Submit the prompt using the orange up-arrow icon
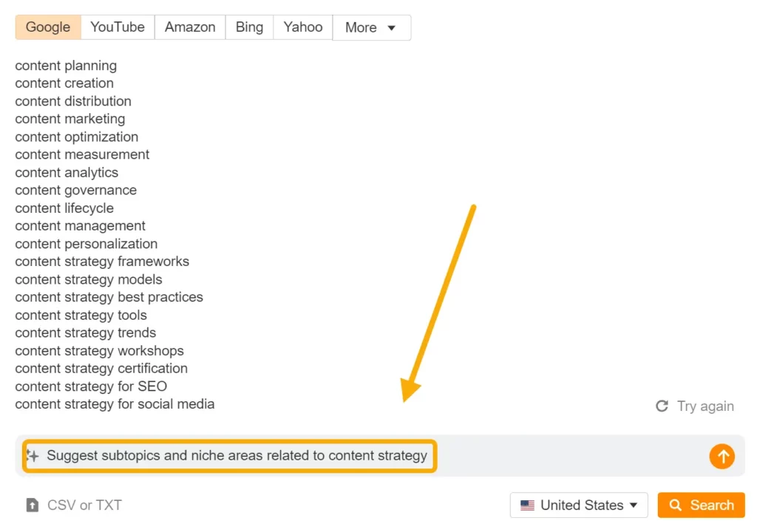 [x=722, y=456]
